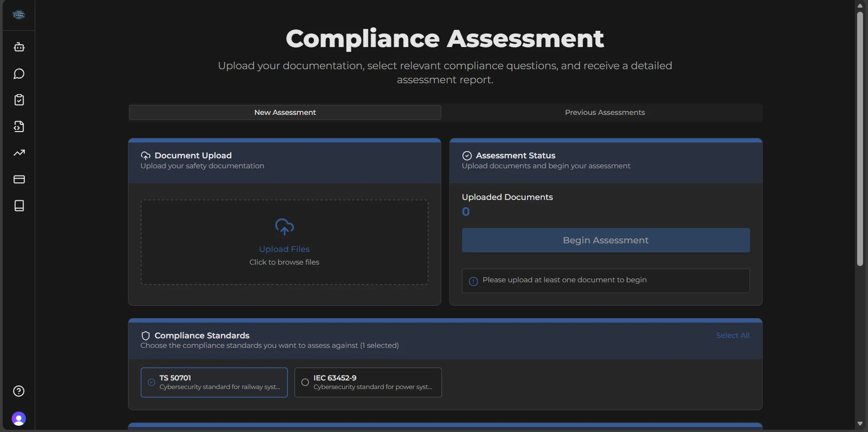868x432 pixels.
Task: Stay on the New Assessment tab
Action: click(284, 112)
